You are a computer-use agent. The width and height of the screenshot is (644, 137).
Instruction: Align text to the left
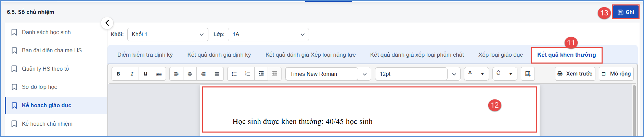(x=176, y=74)
